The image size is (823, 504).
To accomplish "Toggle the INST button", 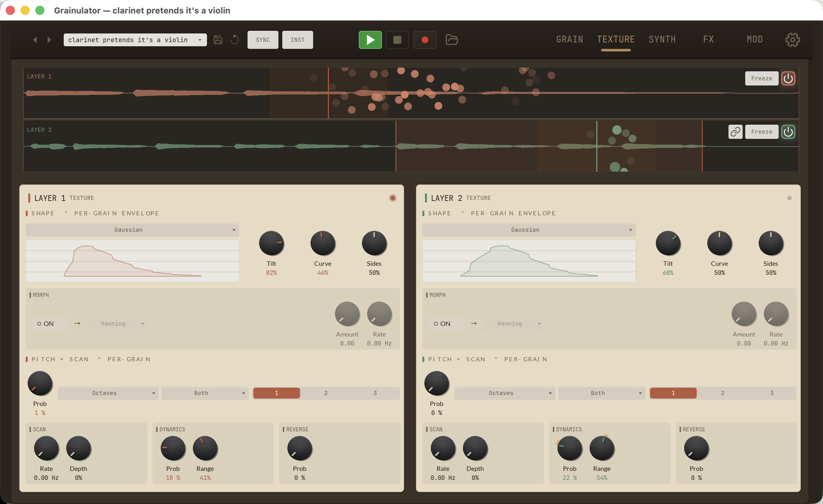I will click(x=297, y=40).
